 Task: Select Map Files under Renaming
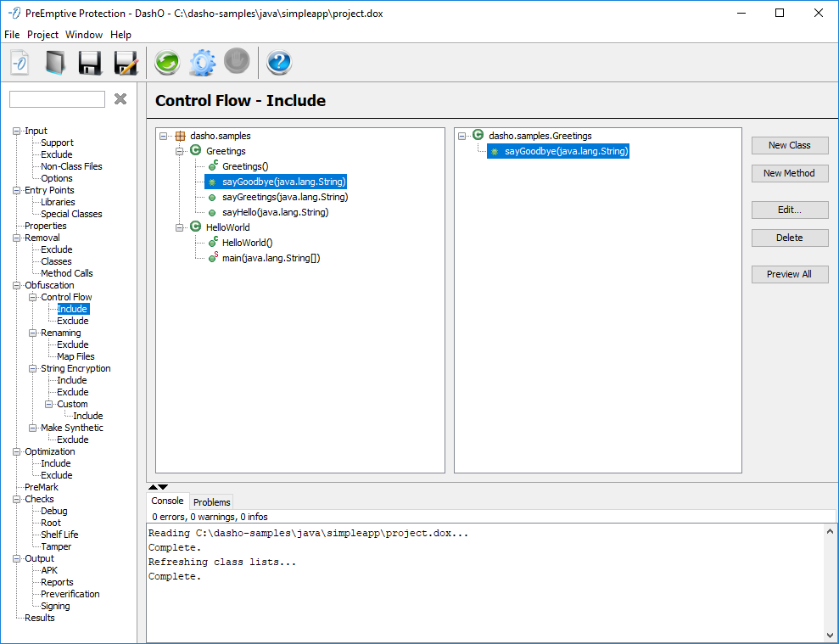point(76,357)
